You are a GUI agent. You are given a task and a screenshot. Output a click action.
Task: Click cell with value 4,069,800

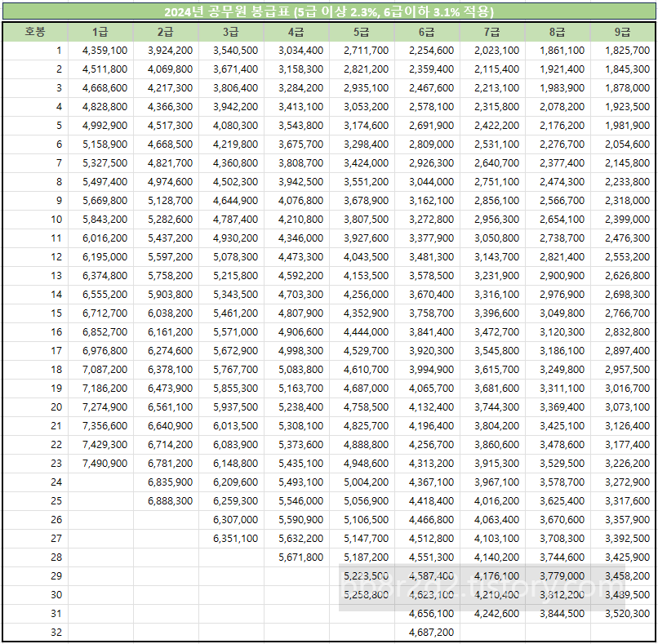coord(166,69)
